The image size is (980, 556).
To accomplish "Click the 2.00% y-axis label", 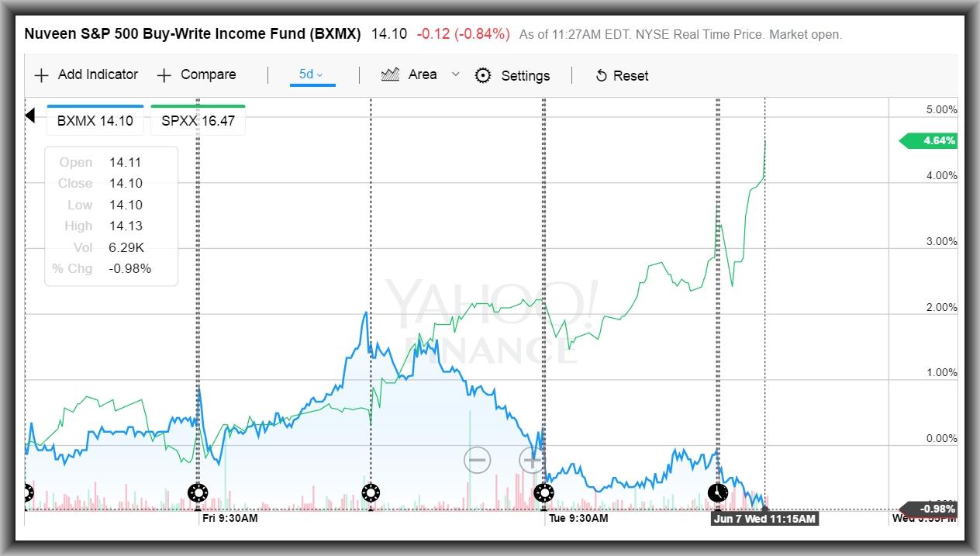I will click(941, 307).
